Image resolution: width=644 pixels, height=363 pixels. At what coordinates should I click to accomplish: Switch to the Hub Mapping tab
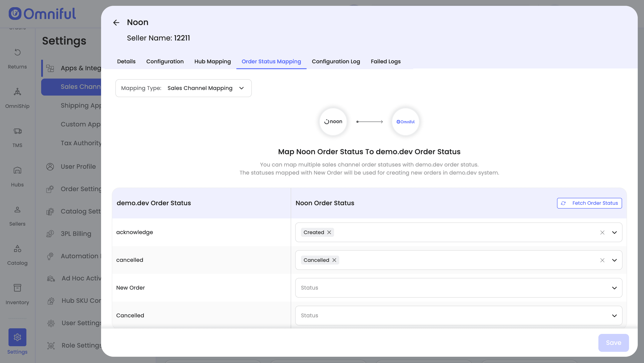[212, 61]
